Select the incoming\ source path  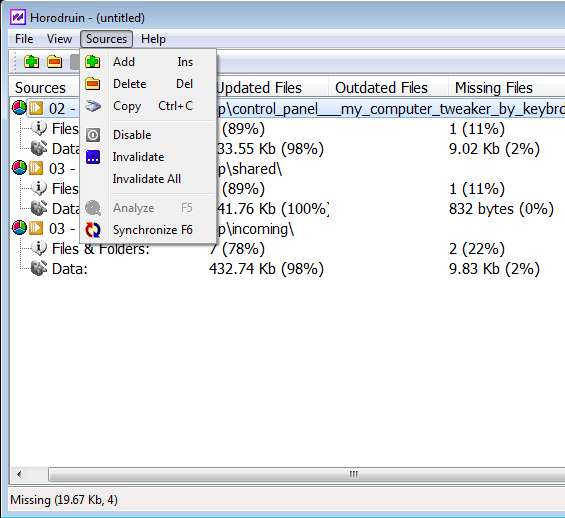coord(255,229)
